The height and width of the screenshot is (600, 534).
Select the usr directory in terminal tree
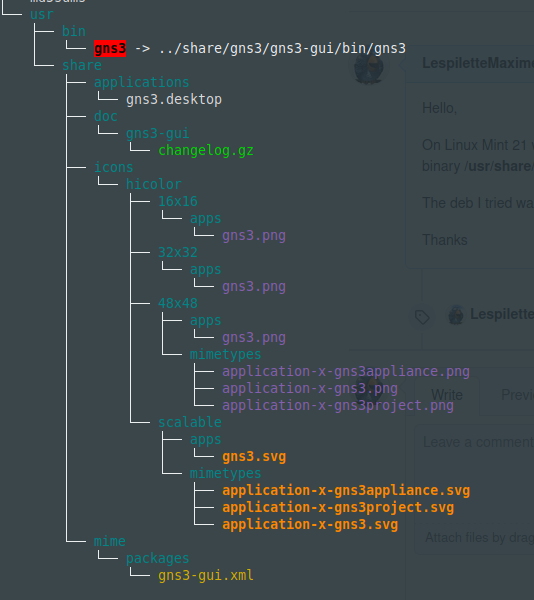coord(42,14)
